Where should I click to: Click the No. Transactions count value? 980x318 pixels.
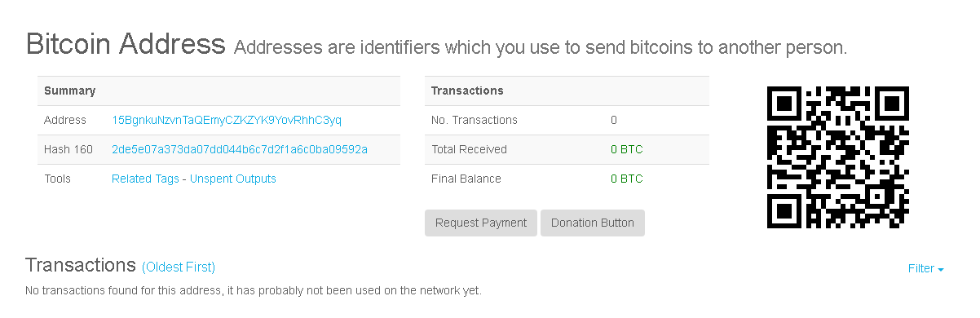(614, 120)
